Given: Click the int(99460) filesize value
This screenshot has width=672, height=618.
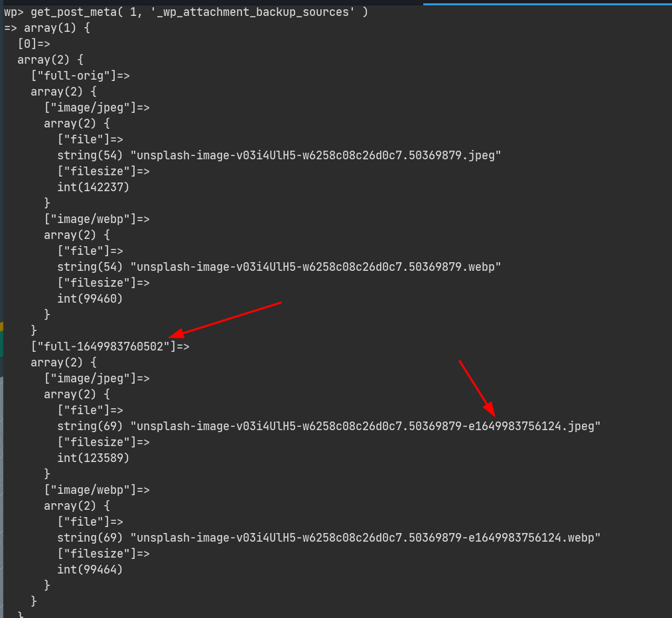Looking at the screenshot, I should tap(90, 299).
